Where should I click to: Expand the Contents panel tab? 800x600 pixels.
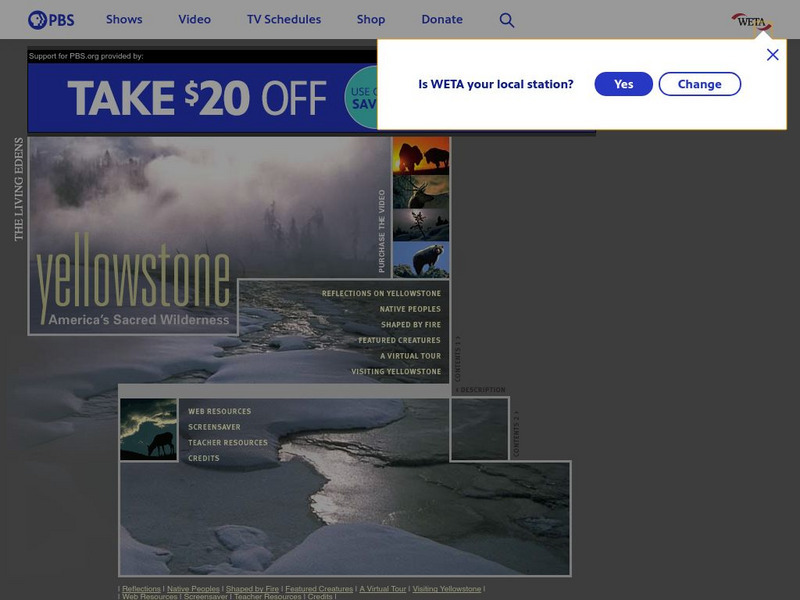(x=460, y=355)
